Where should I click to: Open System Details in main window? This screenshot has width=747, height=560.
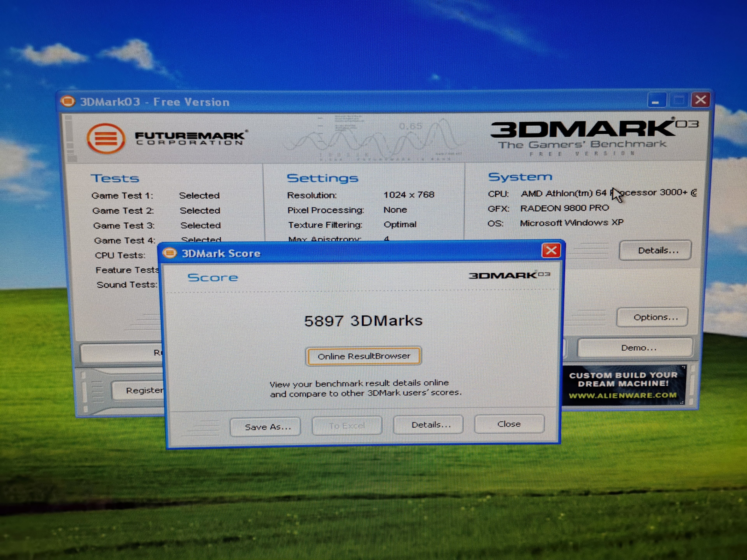655,250
